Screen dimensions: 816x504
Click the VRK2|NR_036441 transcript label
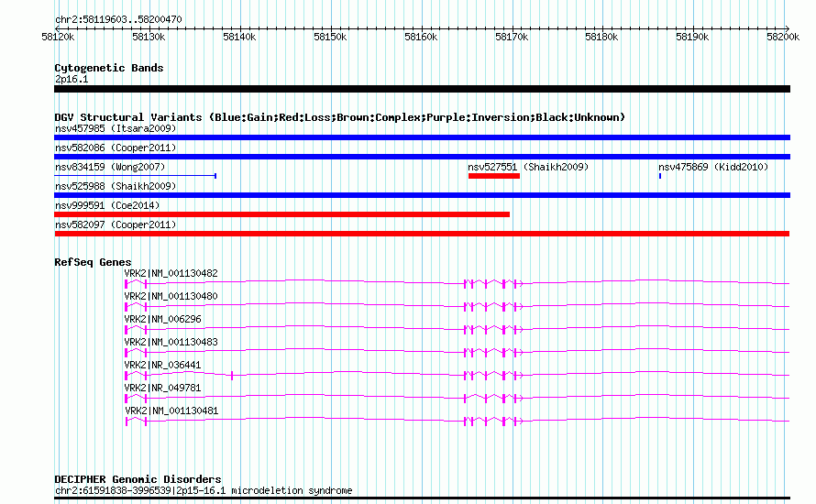click(x=163, y=365)
